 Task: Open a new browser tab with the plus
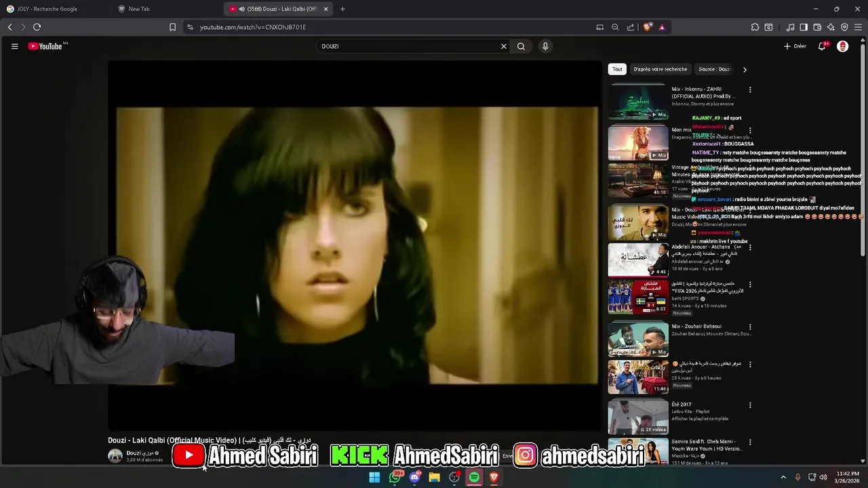[x=342, y=9]
